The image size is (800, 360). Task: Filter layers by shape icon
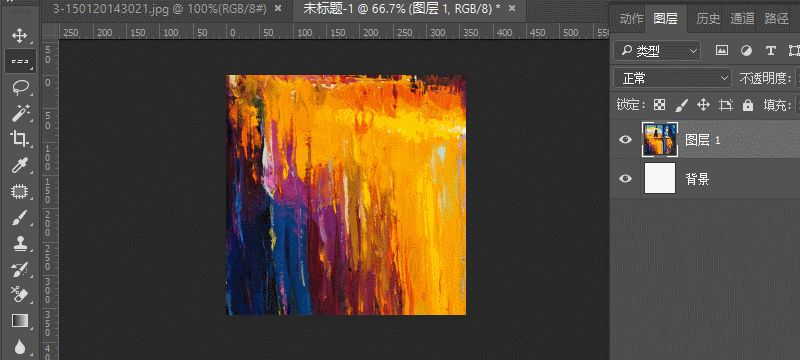click(794, 50)
